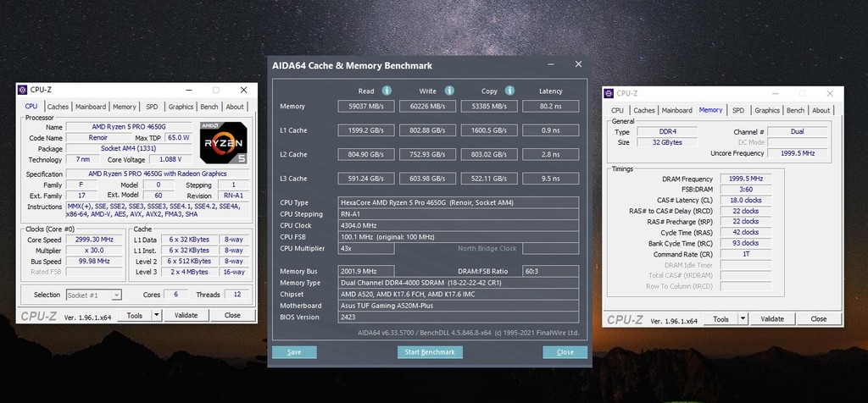Minimize the right CPU-Z window

pyautogui.click(x=776, y=93)
